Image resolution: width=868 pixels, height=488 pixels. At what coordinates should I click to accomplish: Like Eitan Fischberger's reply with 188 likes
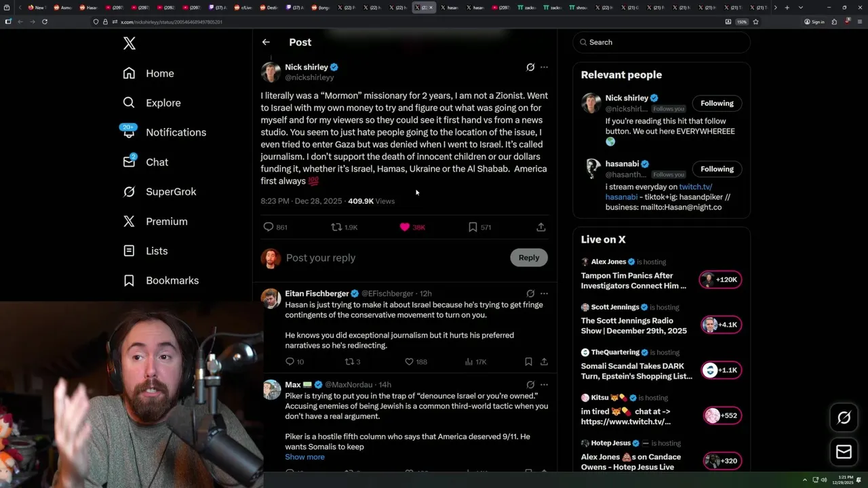409,362
